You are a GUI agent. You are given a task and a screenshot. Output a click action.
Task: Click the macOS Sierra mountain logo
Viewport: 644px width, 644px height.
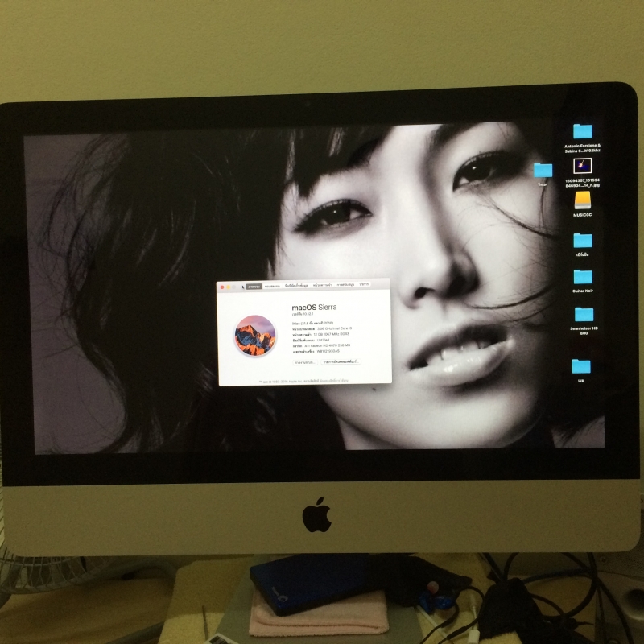pyautogui.click(x=254, y=333)
